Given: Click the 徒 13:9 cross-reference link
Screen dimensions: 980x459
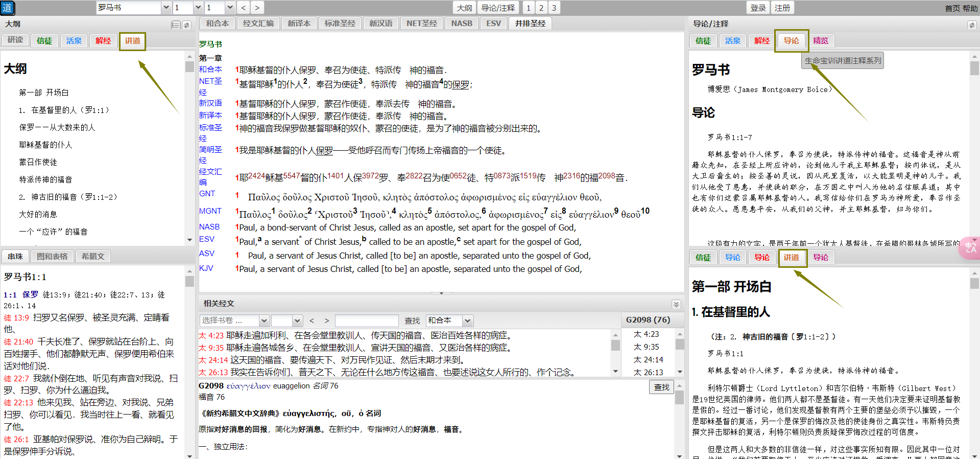Looking at the screenshot, I should tap(16, 317).
